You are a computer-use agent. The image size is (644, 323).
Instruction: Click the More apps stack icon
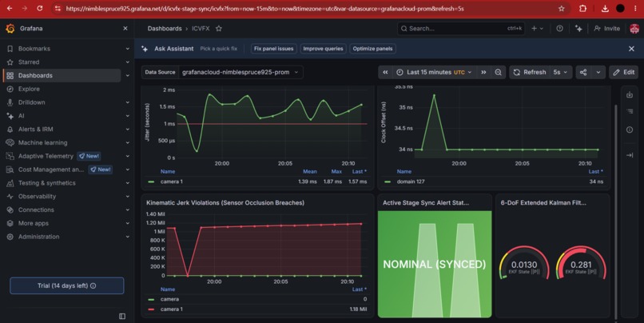coord(10,223)
